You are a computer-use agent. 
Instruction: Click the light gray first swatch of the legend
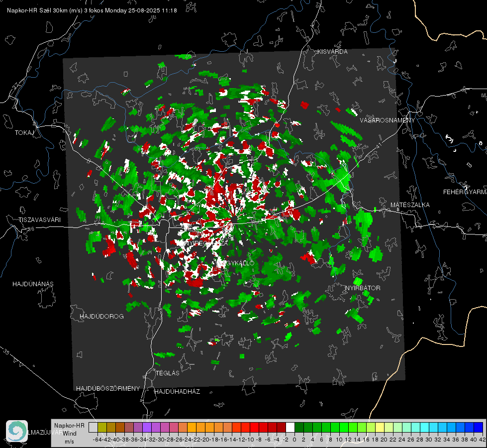click(93, 427)
